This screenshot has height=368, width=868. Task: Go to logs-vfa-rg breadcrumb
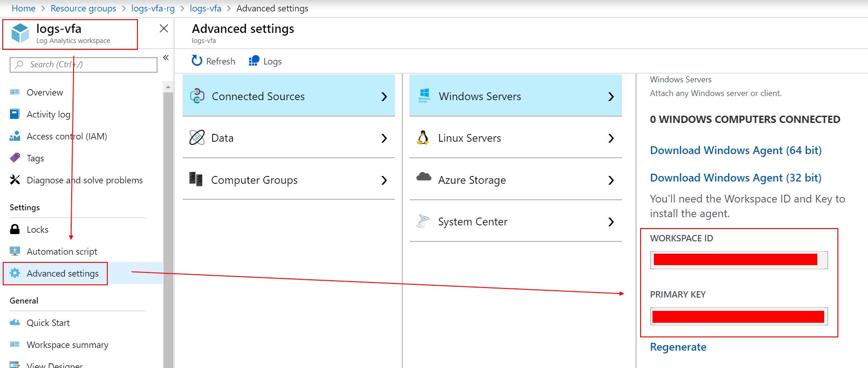click(x=153, y=8)
